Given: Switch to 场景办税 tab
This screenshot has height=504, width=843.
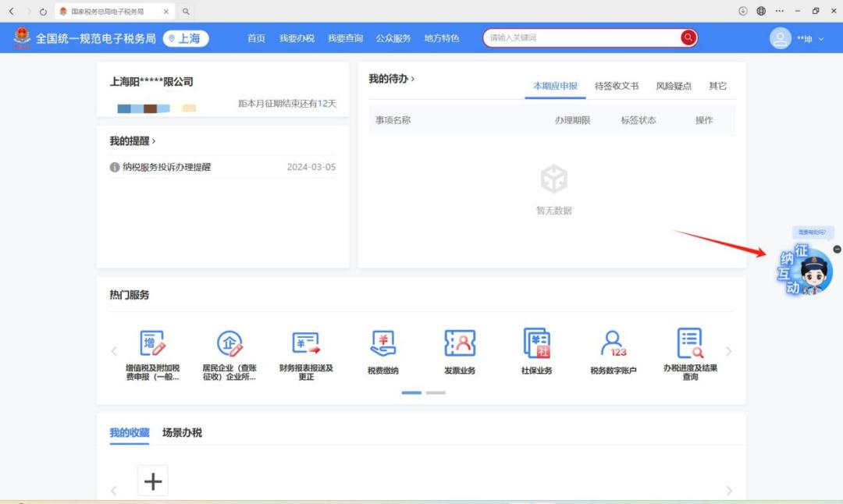Looking at the screenshot, I should click(x=182, y=432).
